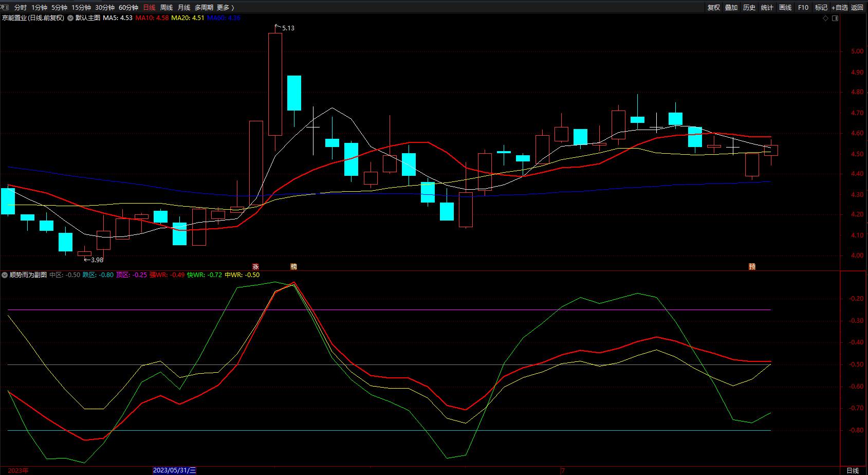
Task: Toggle the right side panel icon
Action: pyautogui.click(x=835, y=18)
